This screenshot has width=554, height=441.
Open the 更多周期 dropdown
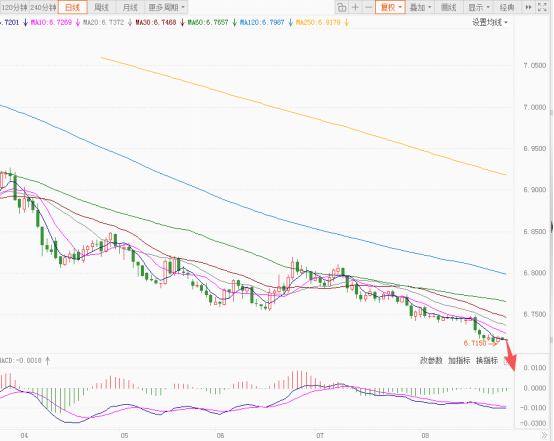point(166,7)
